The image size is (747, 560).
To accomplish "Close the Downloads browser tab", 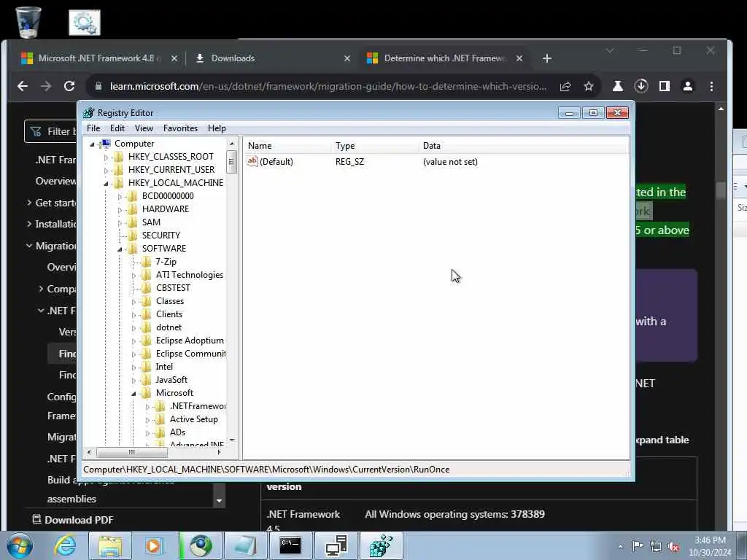I will pos(347,58).
